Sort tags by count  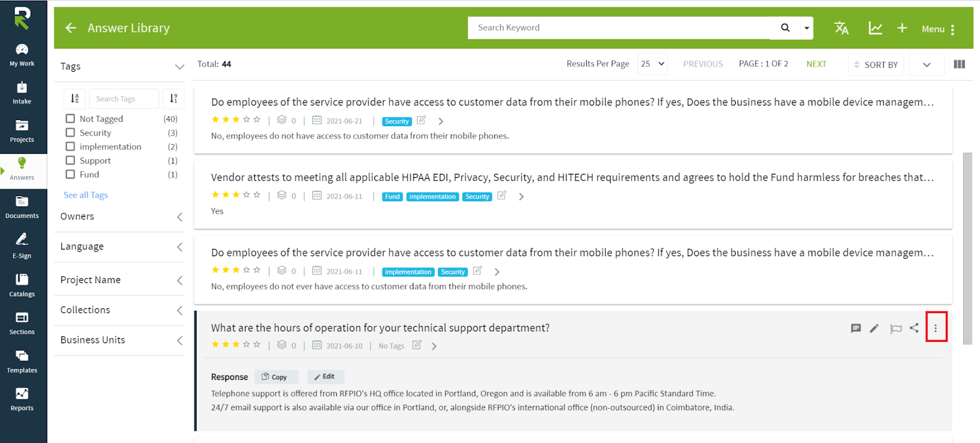point(174,99)
